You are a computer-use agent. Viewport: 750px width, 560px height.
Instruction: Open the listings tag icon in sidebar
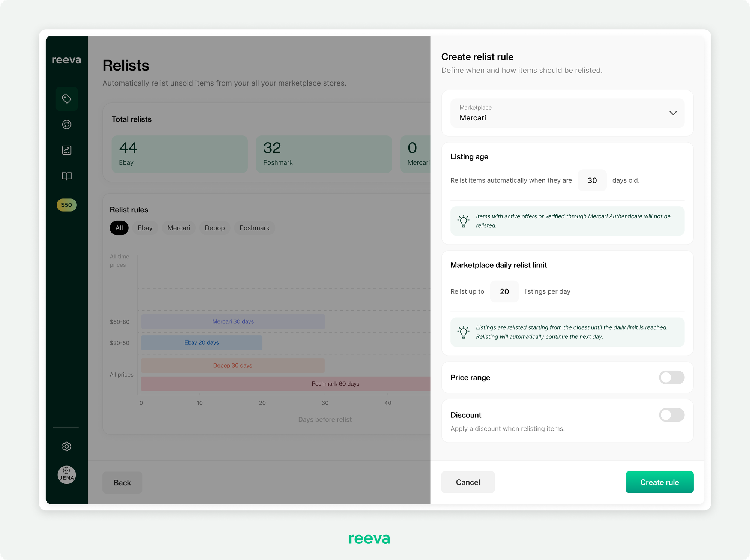coord(67,99)
